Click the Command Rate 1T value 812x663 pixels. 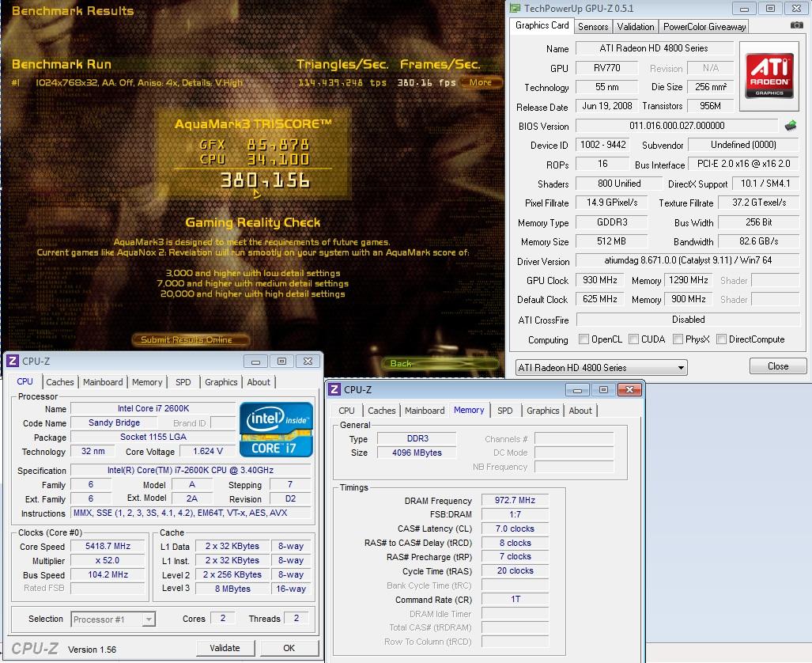(515, 599)
